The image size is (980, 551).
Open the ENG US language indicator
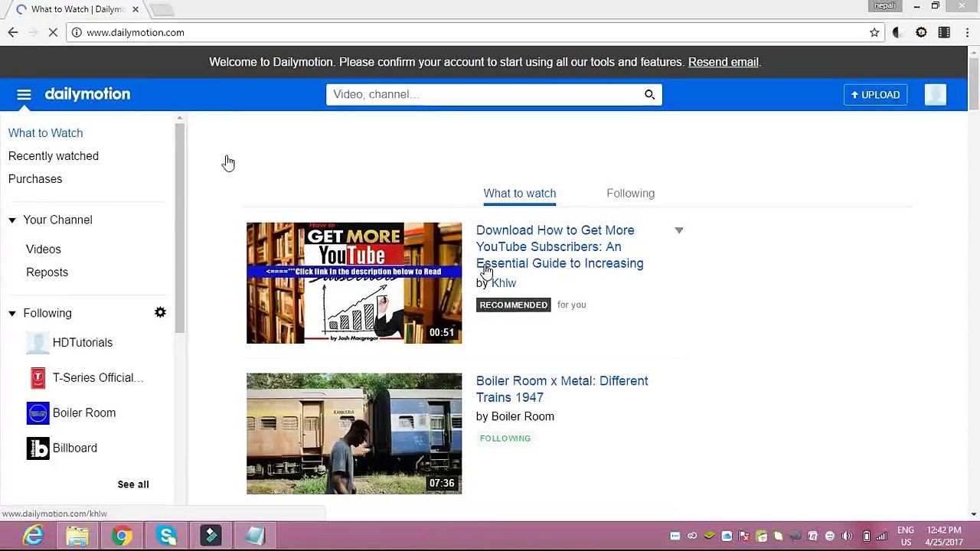point(906,536)
